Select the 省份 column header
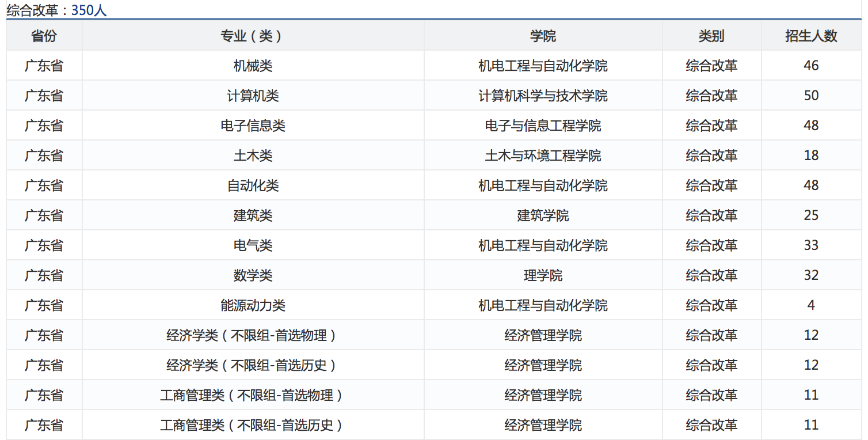Viewport: 868px width, 440px height. pyautogui.click(x=44, y=36)
